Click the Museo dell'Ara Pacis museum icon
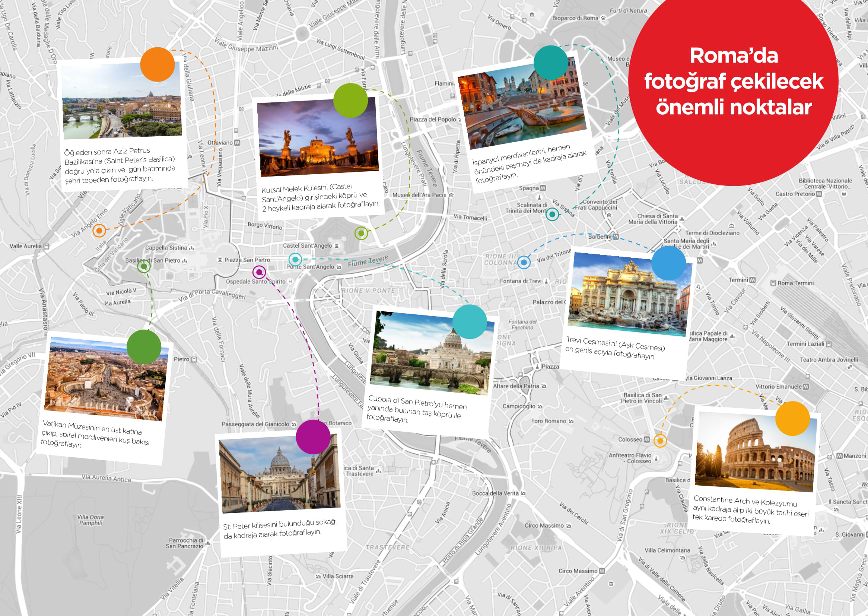 pos(451,195)
